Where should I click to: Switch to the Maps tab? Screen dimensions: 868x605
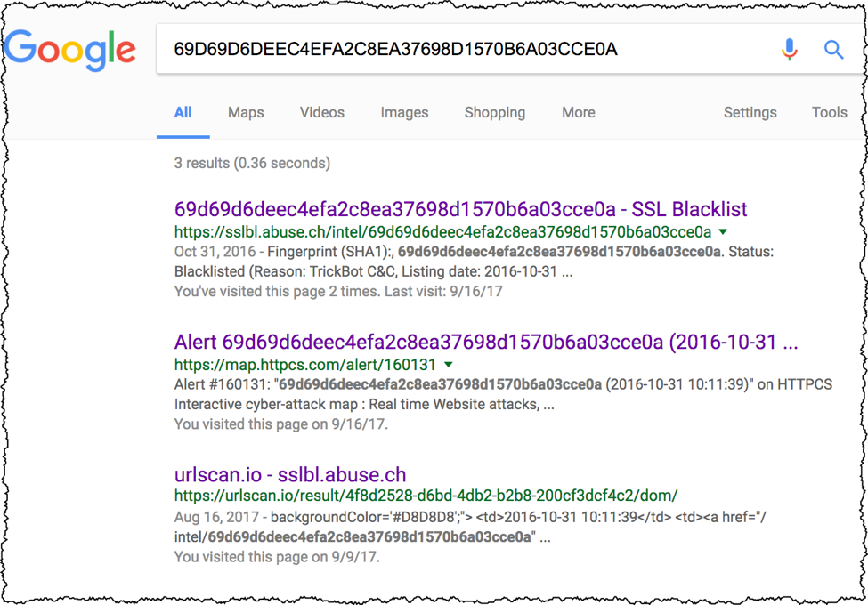coord(246,112)
